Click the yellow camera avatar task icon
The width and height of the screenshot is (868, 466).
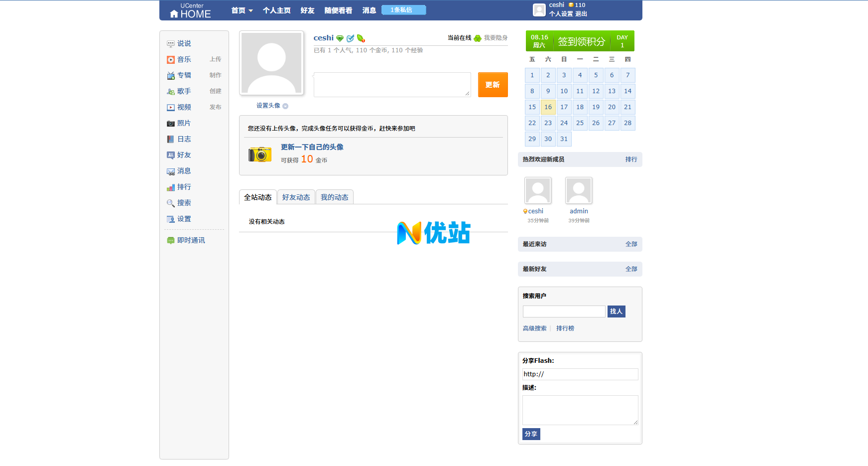(x=260, y=155)
